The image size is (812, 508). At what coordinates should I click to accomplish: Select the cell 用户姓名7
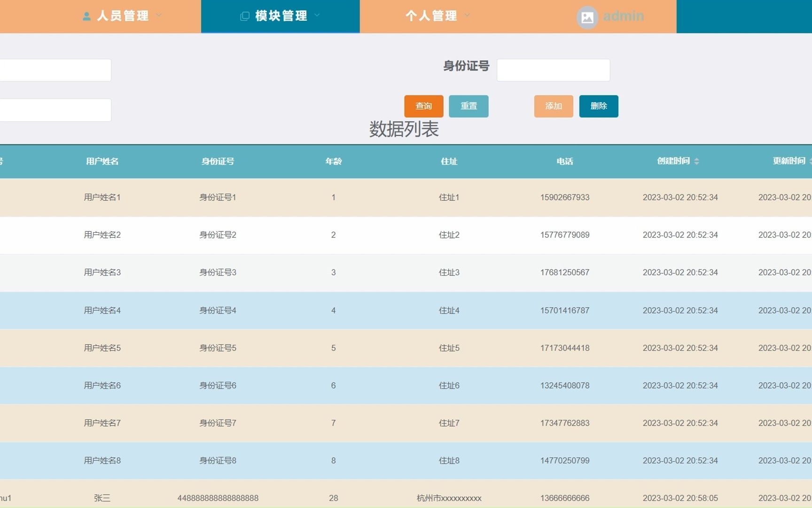coord(102,423)
